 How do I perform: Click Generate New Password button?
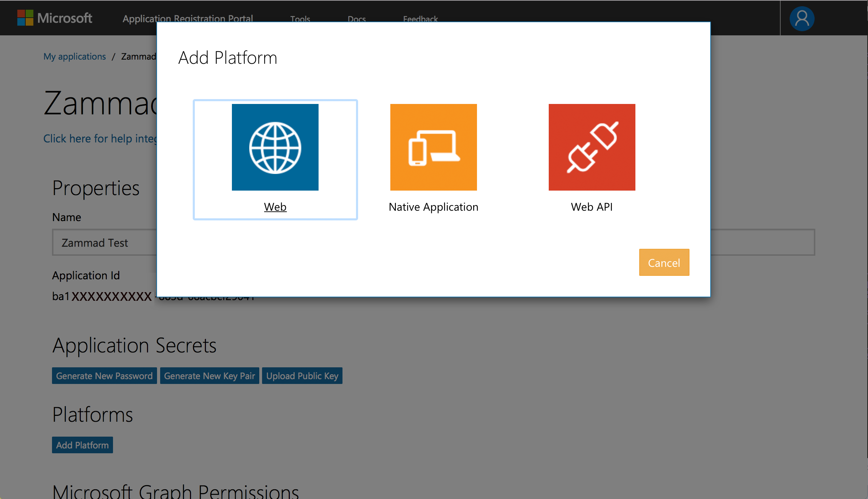pos(104,376)
